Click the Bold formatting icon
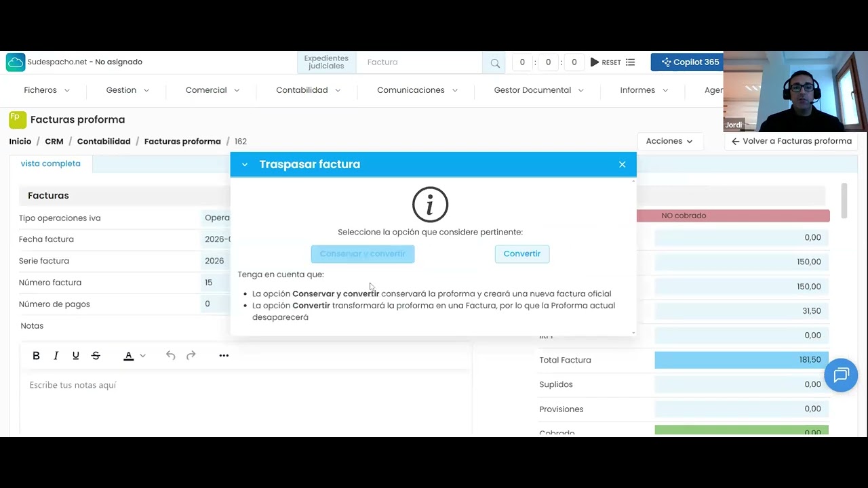868x488 pixels. pyautogui.click(x=37, y=356)
